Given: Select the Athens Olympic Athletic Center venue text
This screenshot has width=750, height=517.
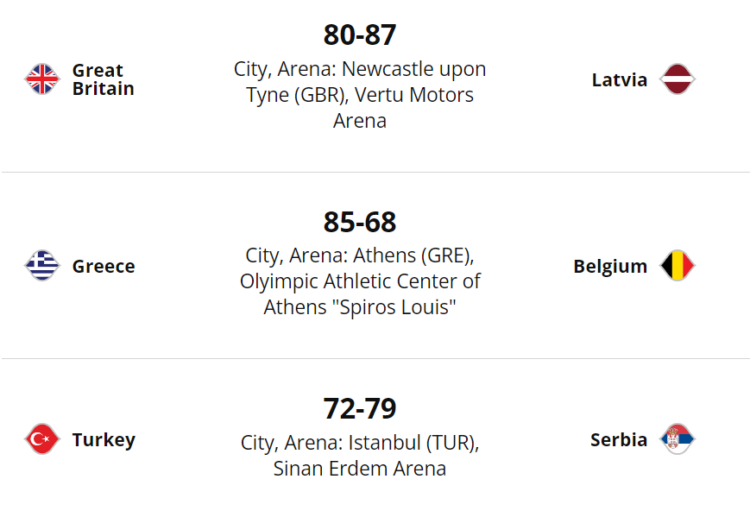Looking at the screenshot, I should [x=360, y=281].
